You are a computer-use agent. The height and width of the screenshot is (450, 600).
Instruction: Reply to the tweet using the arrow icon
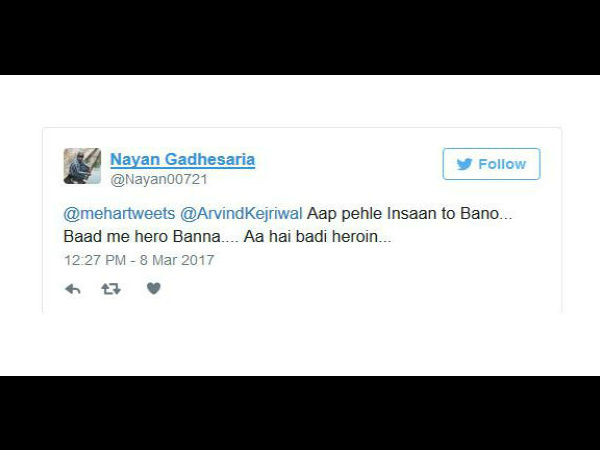coord(73,289)
